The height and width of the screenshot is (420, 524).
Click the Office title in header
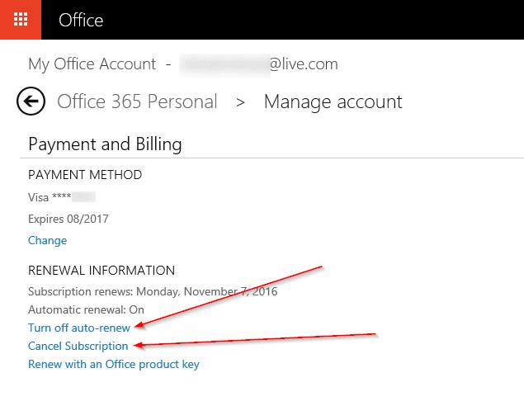[x=81, y=20]
